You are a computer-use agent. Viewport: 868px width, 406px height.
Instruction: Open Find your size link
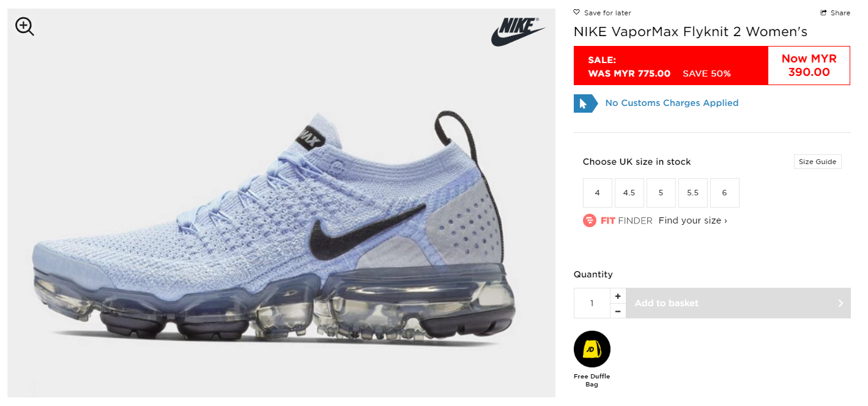pos(693,220)
